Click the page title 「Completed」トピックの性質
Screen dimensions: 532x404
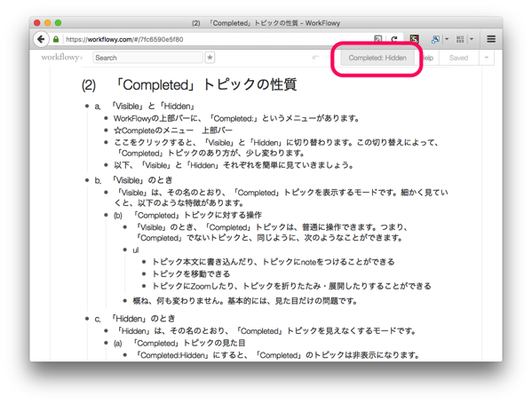coord(189,84)
